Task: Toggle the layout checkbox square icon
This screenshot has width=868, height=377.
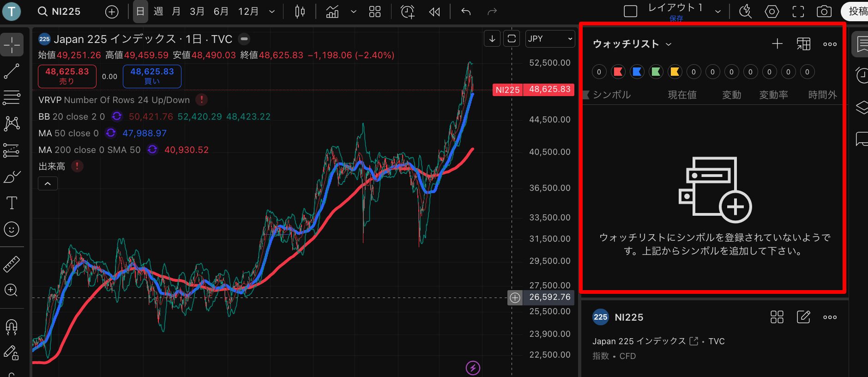Action: (x=630, y=12)
